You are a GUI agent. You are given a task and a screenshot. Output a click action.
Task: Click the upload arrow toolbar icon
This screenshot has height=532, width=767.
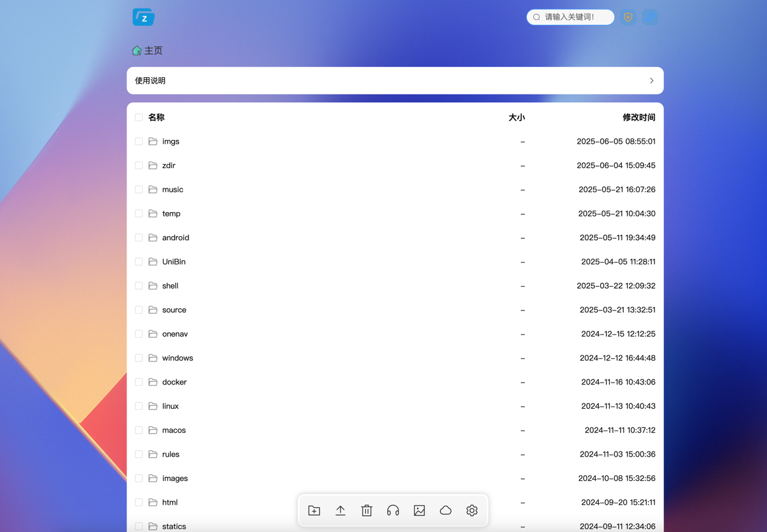click(x=340, y=510)
